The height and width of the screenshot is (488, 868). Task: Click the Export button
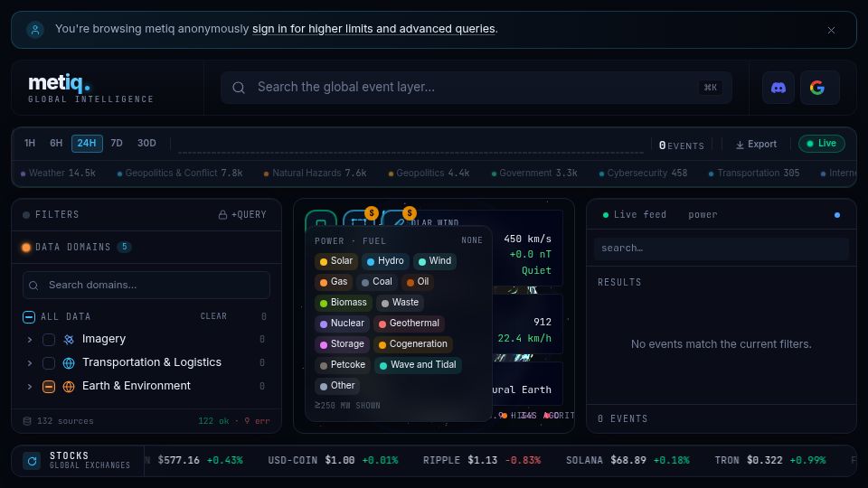pos(756,144)
